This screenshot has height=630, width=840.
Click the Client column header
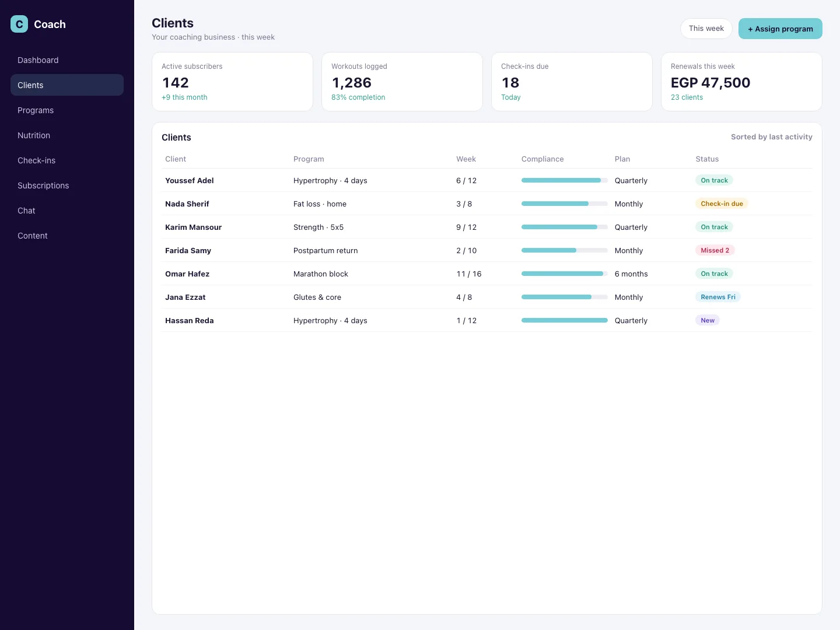point(176,159)
